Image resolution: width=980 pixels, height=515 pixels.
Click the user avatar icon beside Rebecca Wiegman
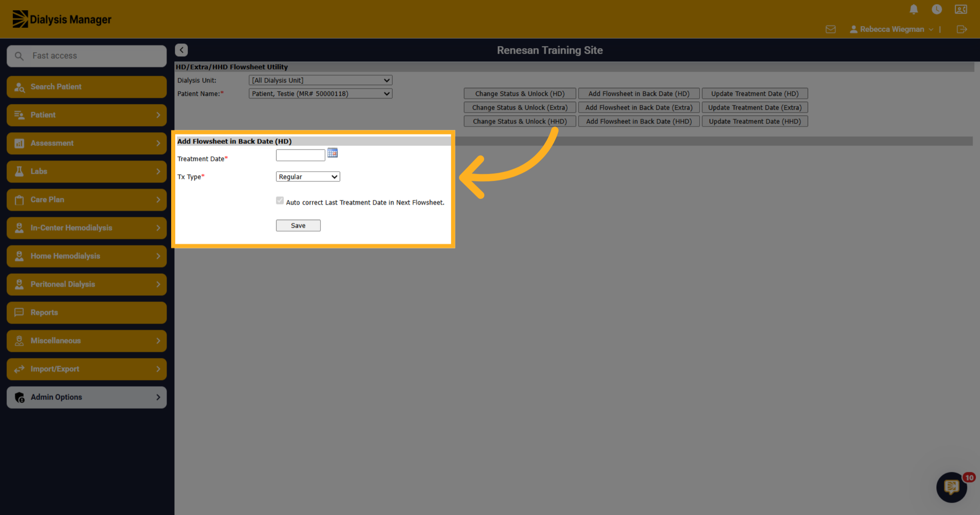click(853, 29)
